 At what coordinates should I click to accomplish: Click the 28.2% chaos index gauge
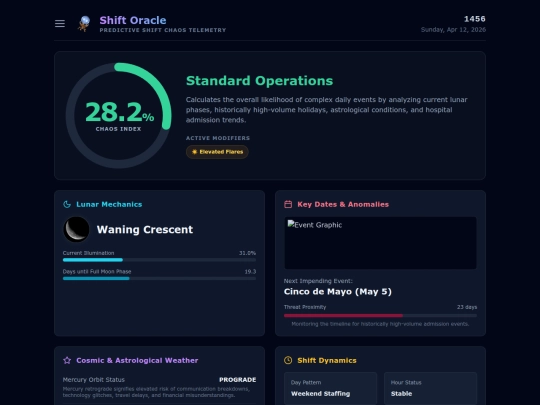pyautogui.click(x=118, y=115)
